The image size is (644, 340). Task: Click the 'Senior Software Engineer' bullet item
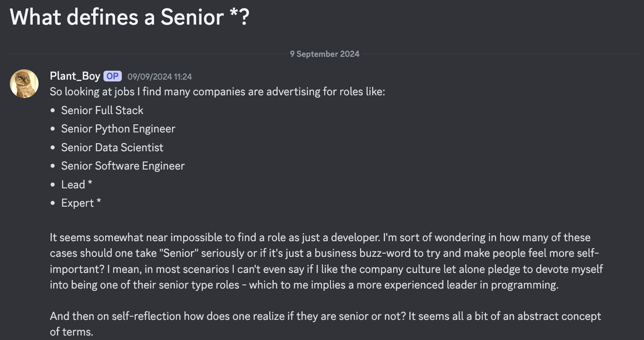click(123, 166)
